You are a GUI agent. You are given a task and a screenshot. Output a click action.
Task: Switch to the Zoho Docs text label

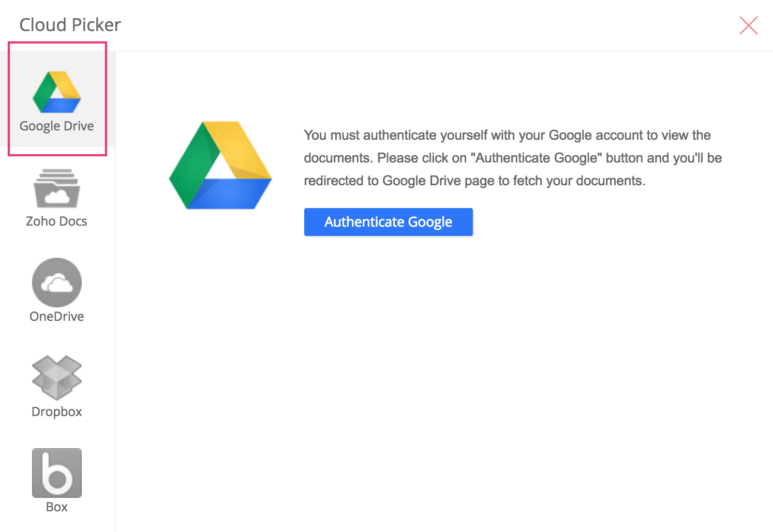pyautogui.click(x=57, y=221)
